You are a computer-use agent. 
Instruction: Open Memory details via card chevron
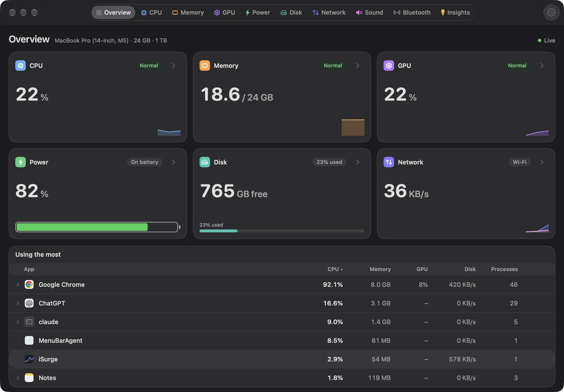coord(358,65)
